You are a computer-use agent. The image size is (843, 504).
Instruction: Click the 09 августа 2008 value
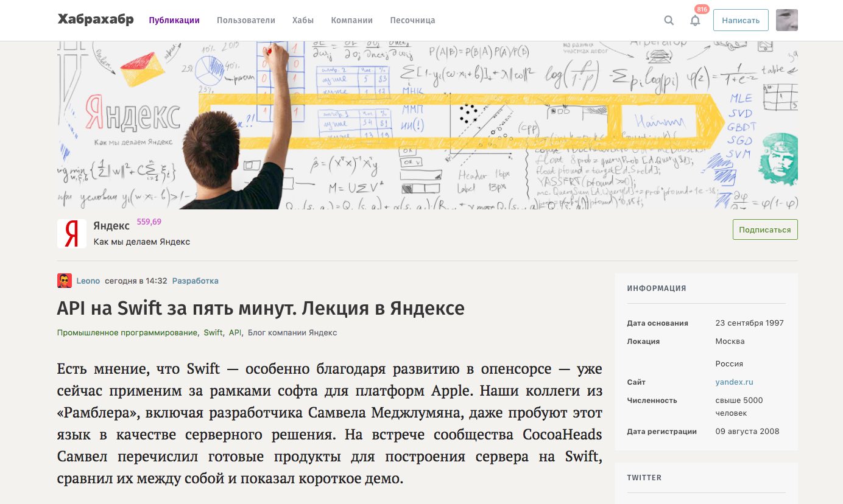(x=747, y=432)
